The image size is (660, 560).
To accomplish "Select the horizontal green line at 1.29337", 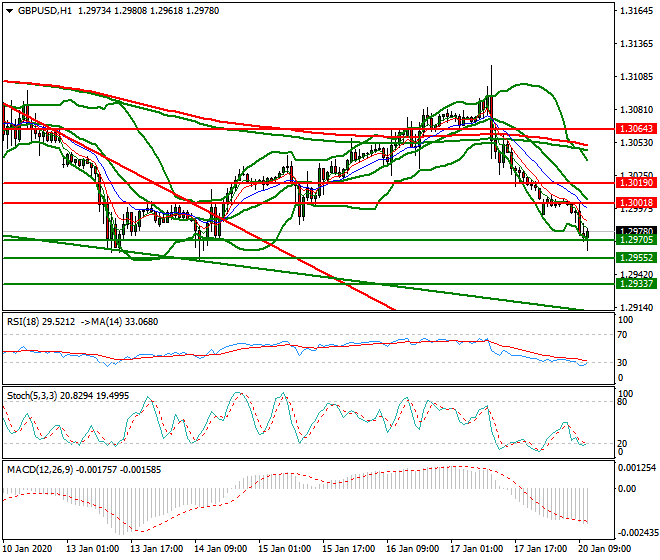I will coord(309,284).
